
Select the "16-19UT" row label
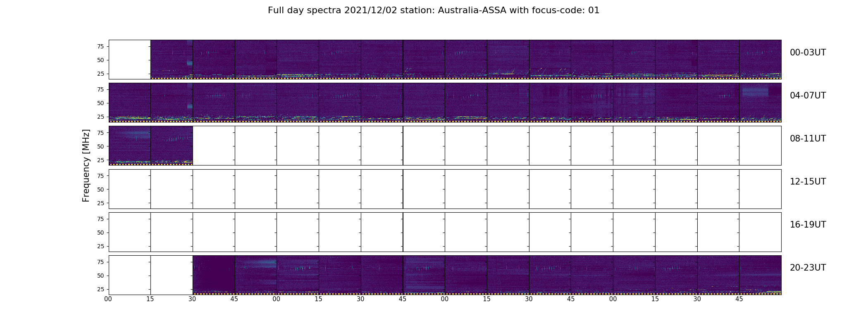tap(808, 225)
